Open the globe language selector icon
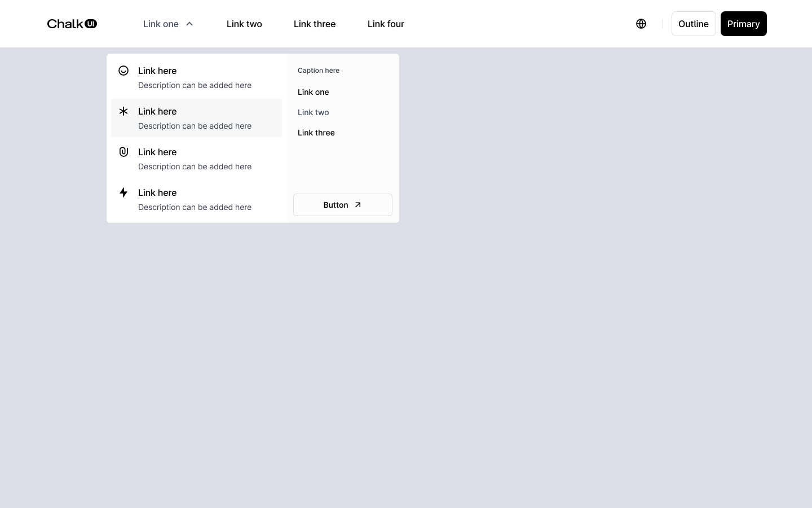This screenshot has height=508, width=812. pyautogui.click(x=641, y=24)
